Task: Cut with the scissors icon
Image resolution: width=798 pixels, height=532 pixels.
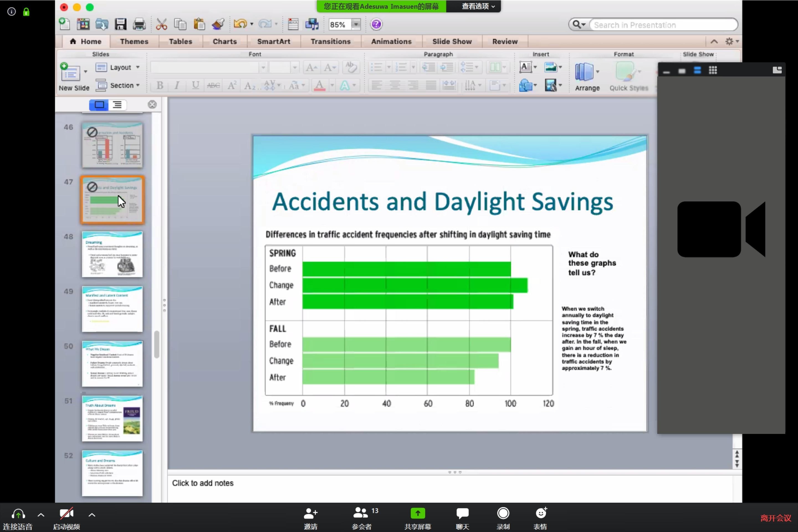Action: tap(162, 24)
